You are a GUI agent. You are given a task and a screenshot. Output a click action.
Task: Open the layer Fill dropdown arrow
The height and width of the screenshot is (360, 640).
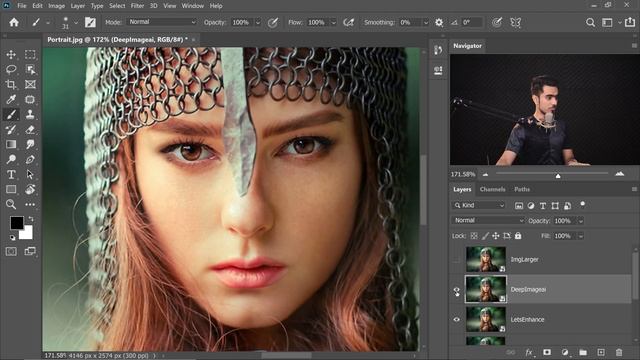580,236
